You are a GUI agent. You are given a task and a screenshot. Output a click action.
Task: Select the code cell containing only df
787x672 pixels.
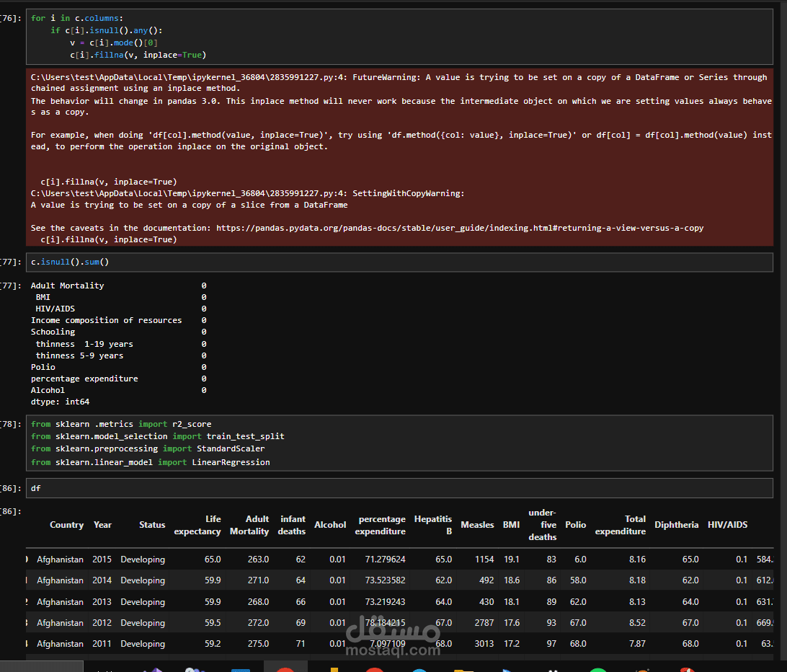(x=399, y=488)
